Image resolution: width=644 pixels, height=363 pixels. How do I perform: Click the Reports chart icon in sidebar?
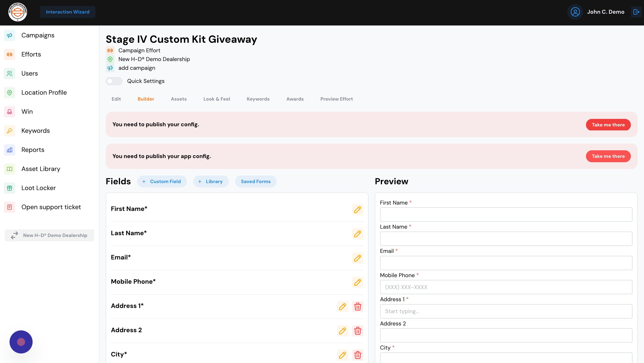tap(10, 150)
